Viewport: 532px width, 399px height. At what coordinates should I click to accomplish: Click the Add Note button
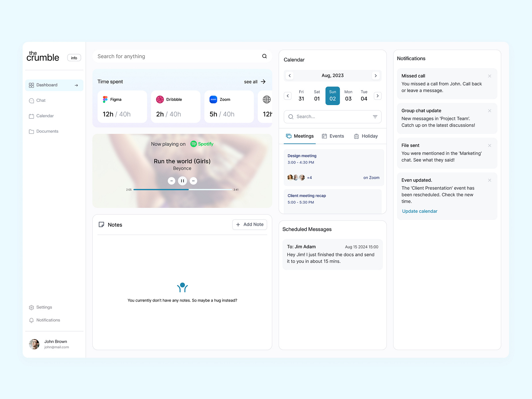(249, 224)
